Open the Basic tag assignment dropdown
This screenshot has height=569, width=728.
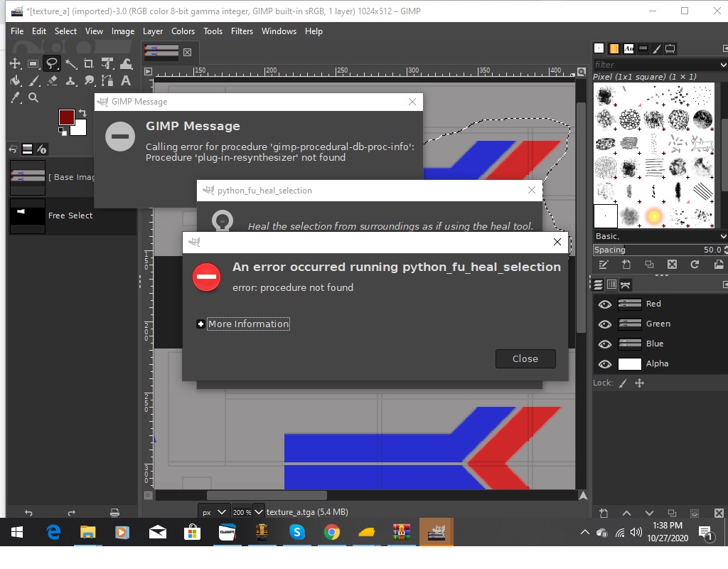coord(723,236)
